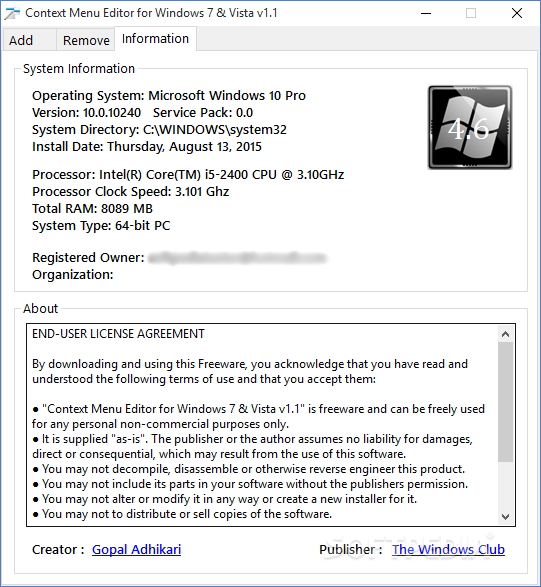Screen dimensions: 541x587
Task: Click inside the END-USER LICENSE AGREEMENT text
Action: click(x=118, y=334)
